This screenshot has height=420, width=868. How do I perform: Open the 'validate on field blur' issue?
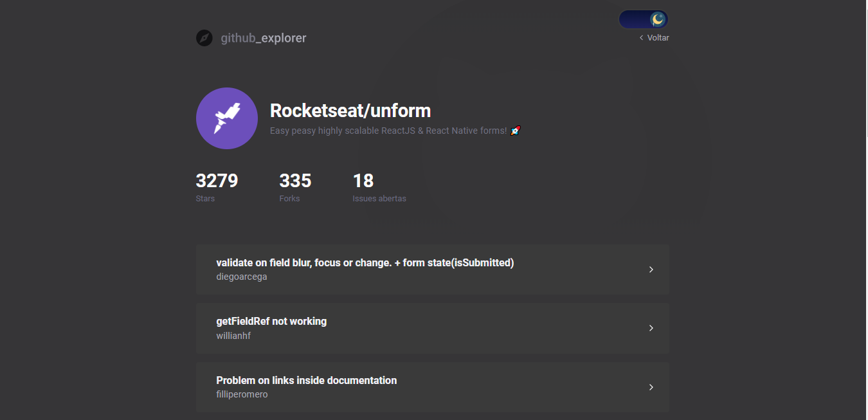[x=433, y=269]
